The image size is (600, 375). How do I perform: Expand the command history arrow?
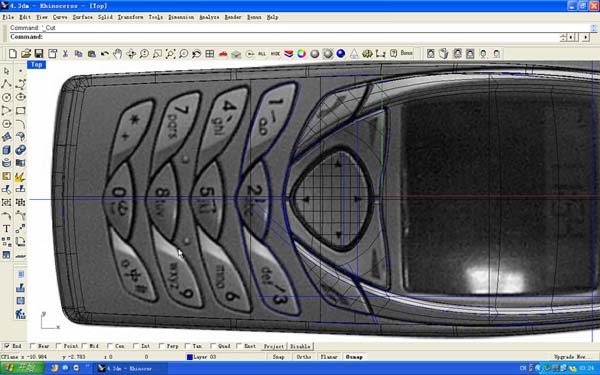click(593, 28)
